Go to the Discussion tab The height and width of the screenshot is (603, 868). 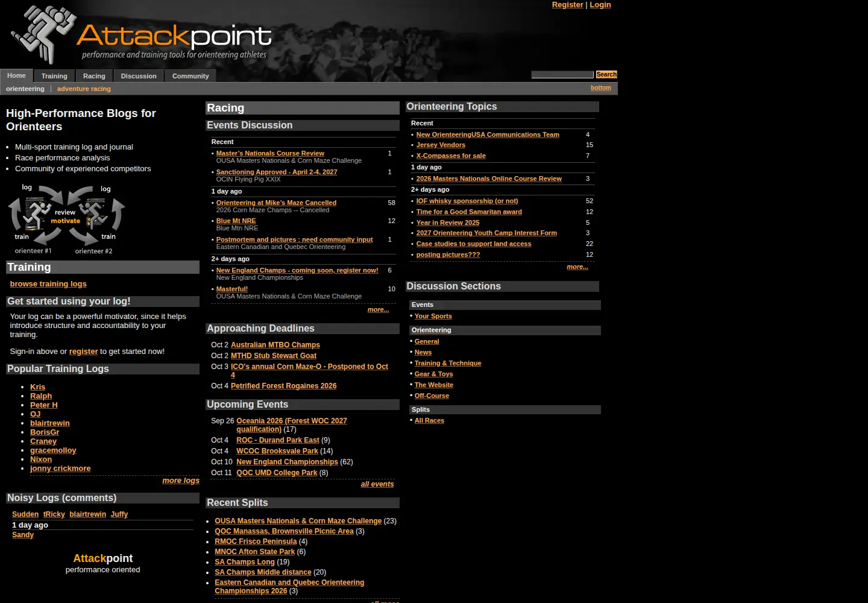(x=139, y=76)
